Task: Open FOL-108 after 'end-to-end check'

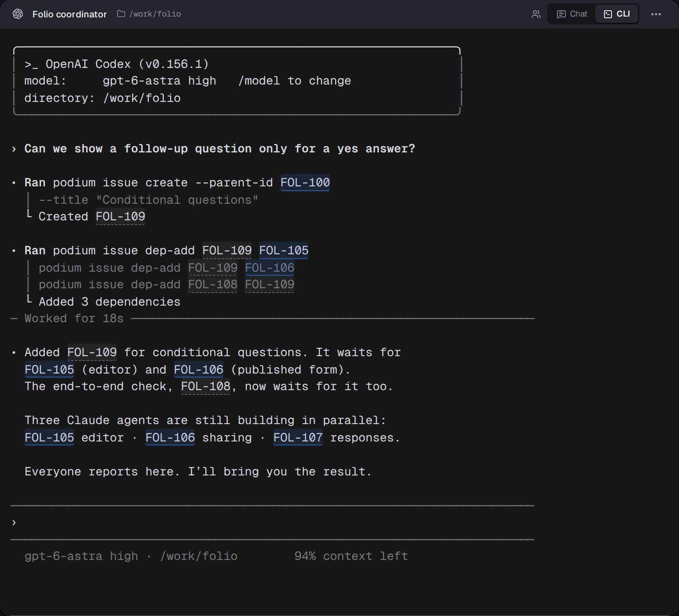Action: 206,386
